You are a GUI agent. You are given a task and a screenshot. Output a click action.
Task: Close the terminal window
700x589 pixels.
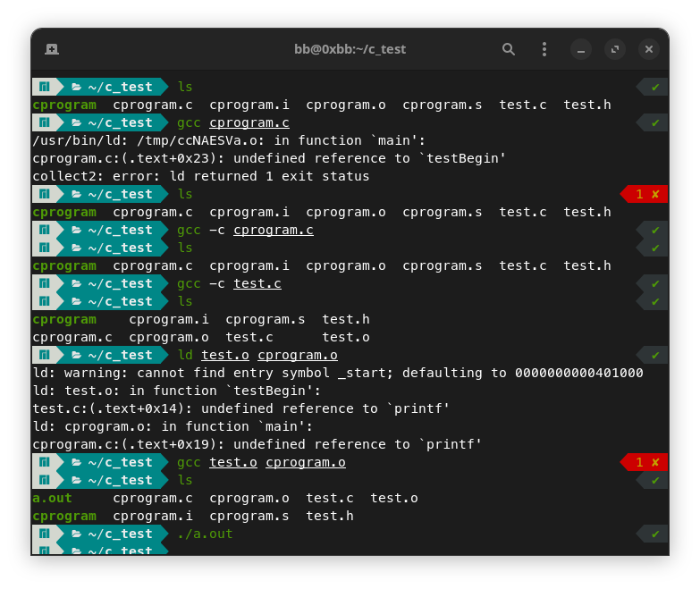pos(649,49)
